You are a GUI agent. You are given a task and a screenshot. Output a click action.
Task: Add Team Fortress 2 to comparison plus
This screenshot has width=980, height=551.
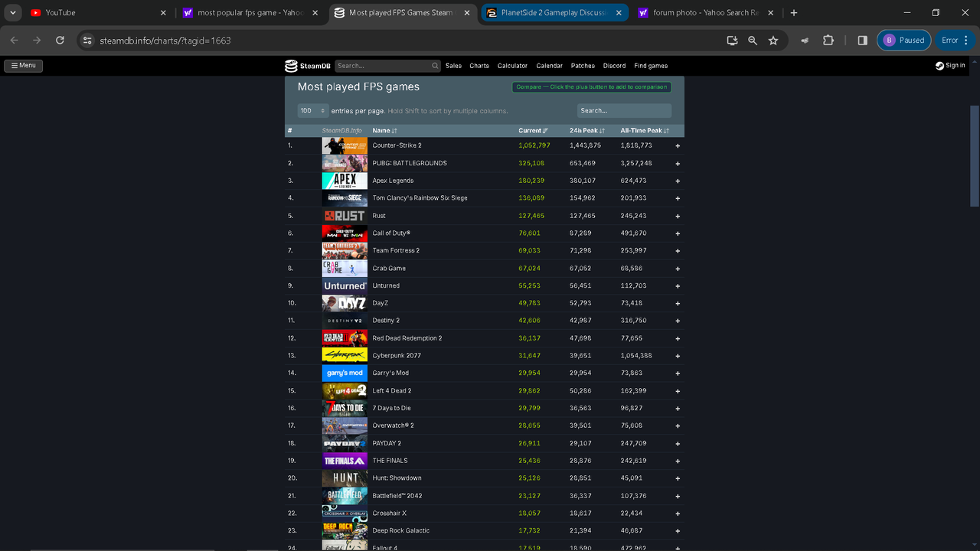[678, 251]
